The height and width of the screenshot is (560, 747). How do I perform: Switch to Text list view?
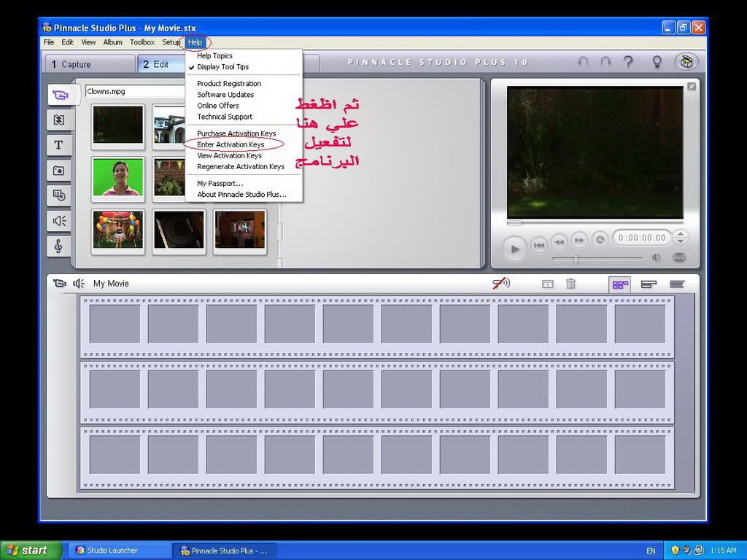tap(677, 284)
